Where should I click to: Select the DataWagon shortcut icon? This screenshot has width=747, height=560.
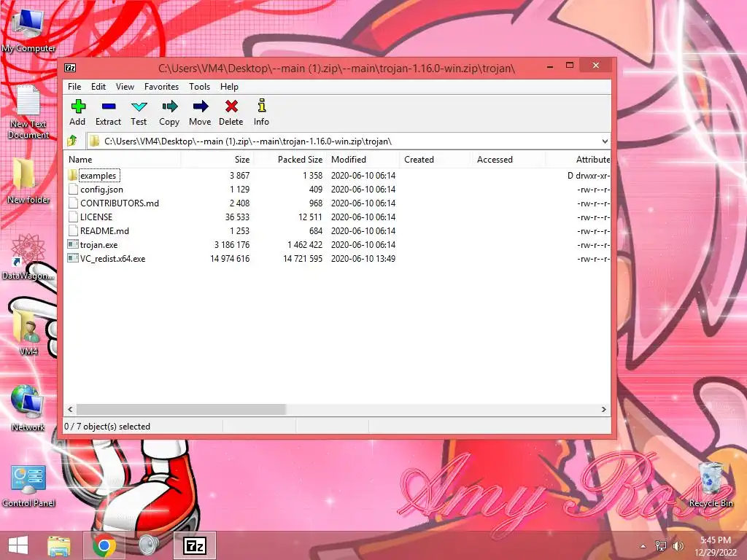[28, 257]
